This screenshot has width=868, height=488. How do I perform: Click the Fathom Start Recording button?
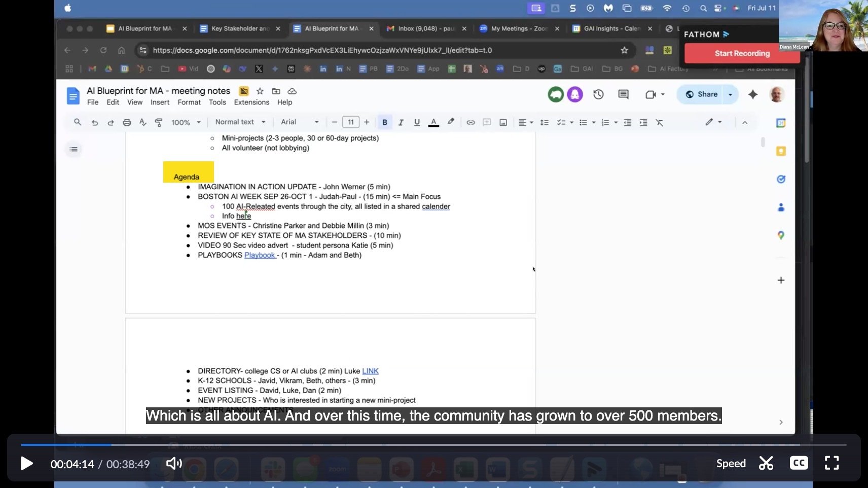coord(742,53)
